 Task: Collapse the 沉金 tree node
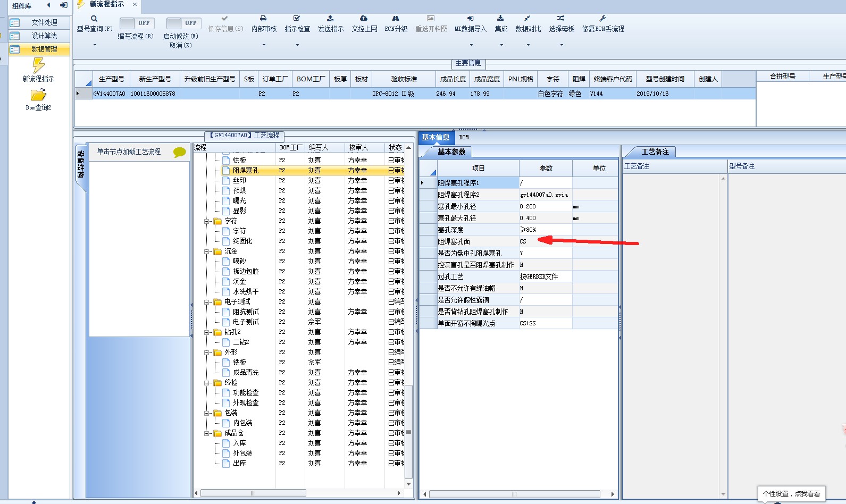pyautogui.click(x=207, y=251)
